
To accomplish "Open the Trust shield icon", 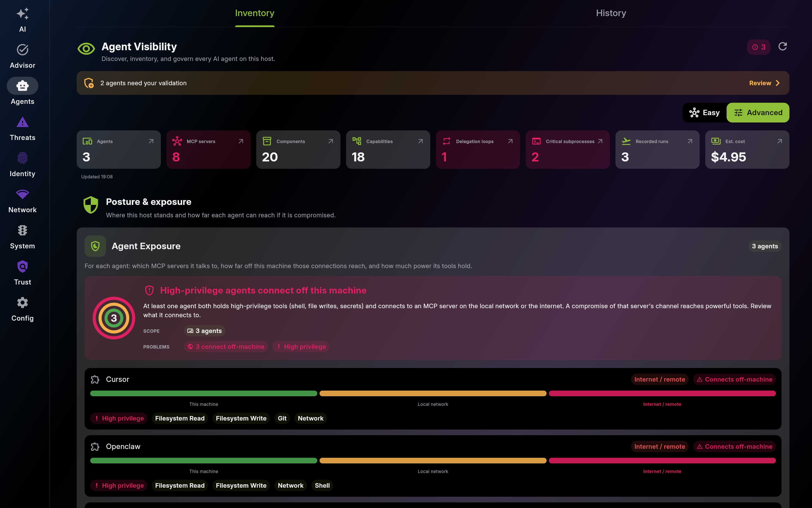I will pyautogui.click(x=23, y=266).
